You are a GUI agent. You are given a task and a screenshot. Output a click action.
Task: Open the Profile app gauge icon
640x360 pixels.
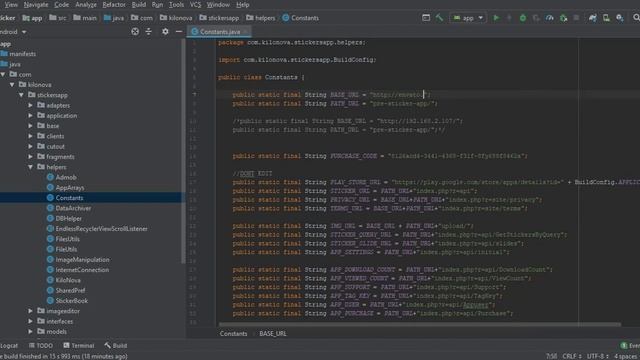(x=549, y=18)
